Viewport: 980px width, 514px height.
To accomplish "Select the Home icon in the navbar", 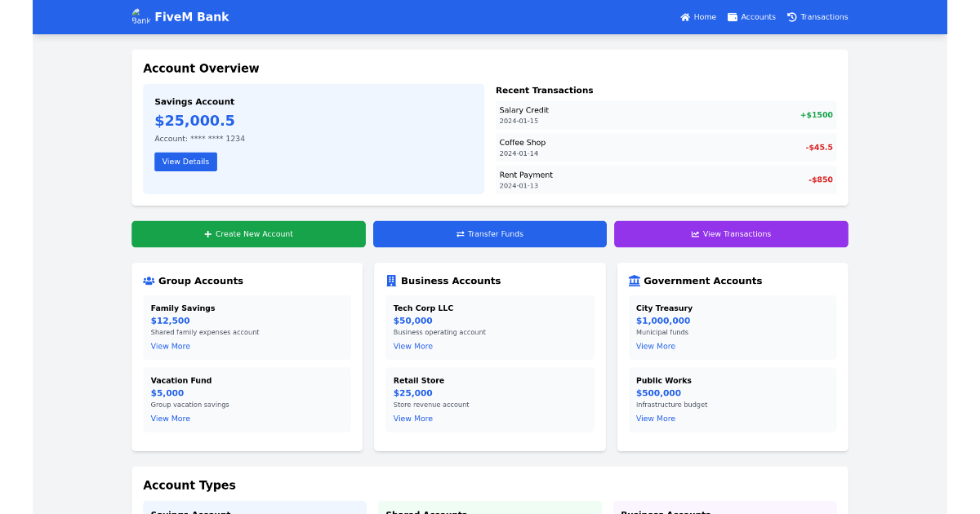I will (x=685, y=16).
